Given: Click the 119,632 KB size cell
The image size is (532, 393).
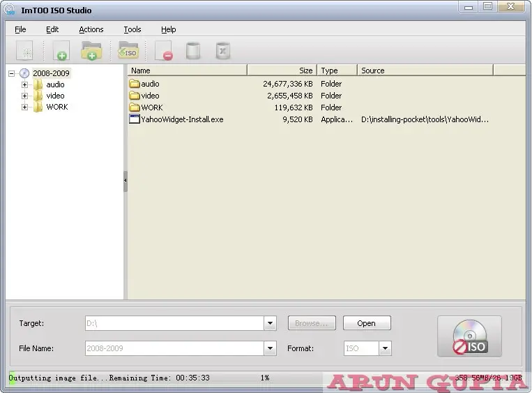Looking at the screenshot, I should [294, 107].
